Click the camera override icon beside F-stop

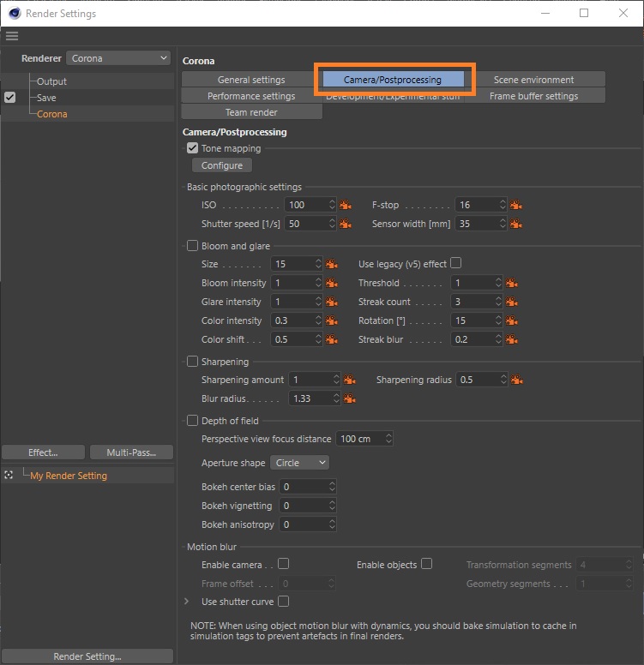515,205
